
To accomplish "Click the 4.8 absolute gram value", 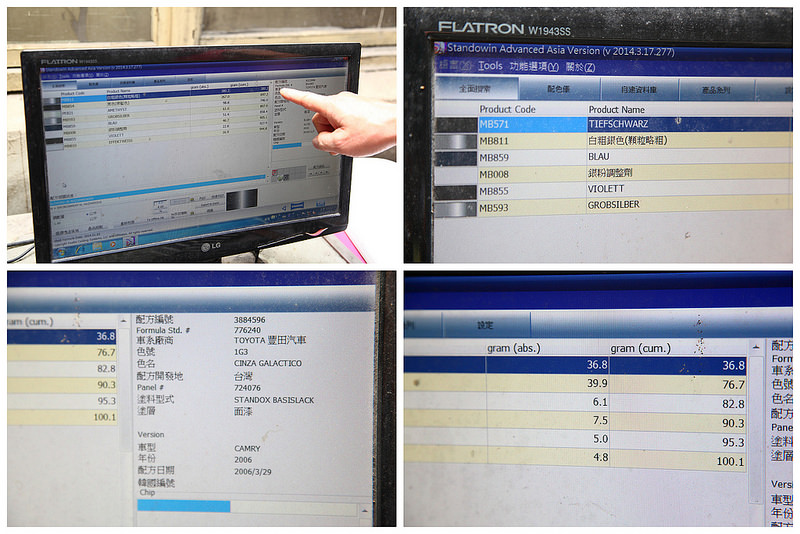I will point(601,457).
